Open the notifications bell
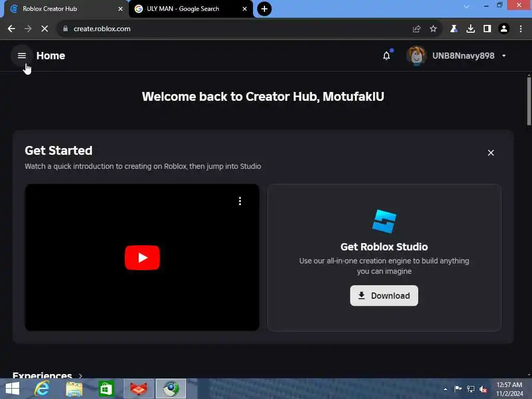This screenshot has width=532, height=399. pos(387,56)
